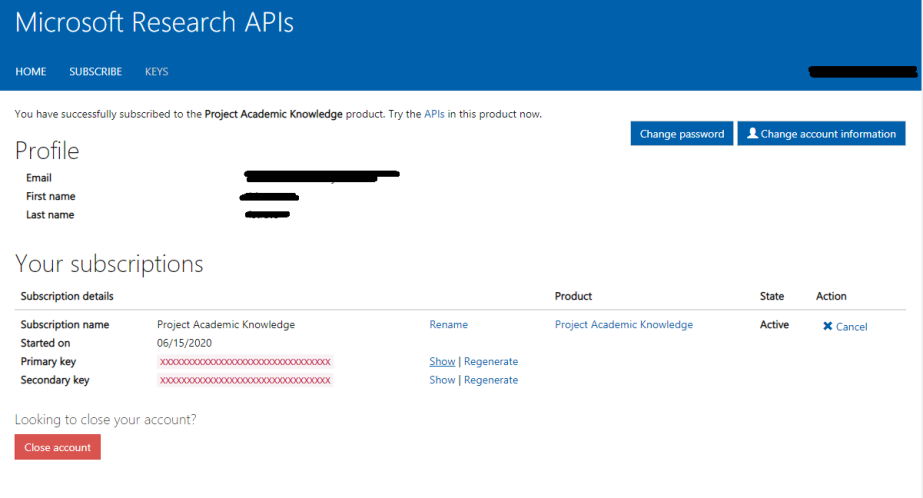Screen dimensions: 923x498
Task: Regenerate the primary key
Action: point(491,362)
